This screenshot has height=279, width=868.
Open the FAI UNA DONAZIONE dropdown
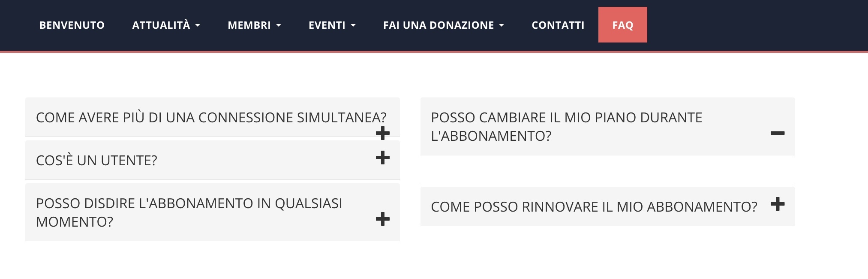(x=444, y=25)
